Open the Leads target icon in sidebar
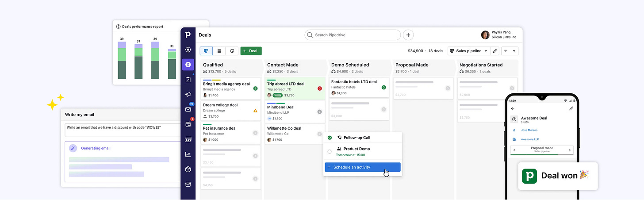The image size is (644, 200). 188,50
